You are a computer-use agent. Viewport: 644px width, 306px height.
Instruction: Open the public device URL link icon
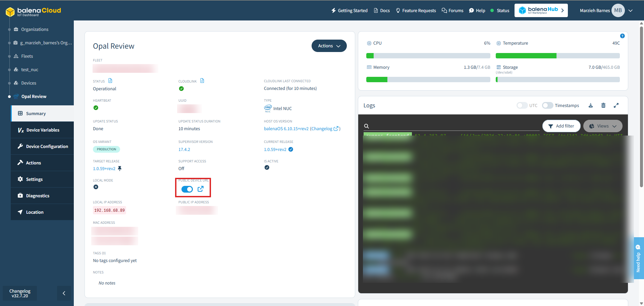pos(201,189)
